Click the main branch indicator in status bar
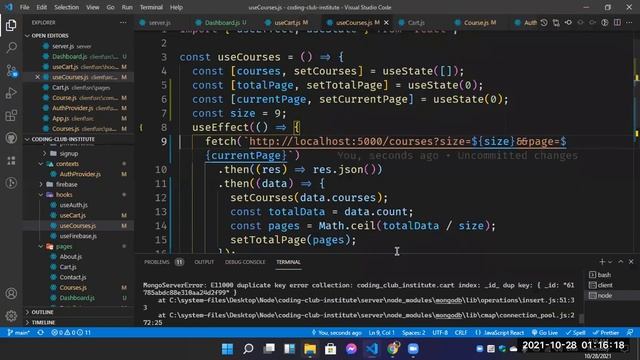This screenshot has height=360, width=640. [18, 333]
